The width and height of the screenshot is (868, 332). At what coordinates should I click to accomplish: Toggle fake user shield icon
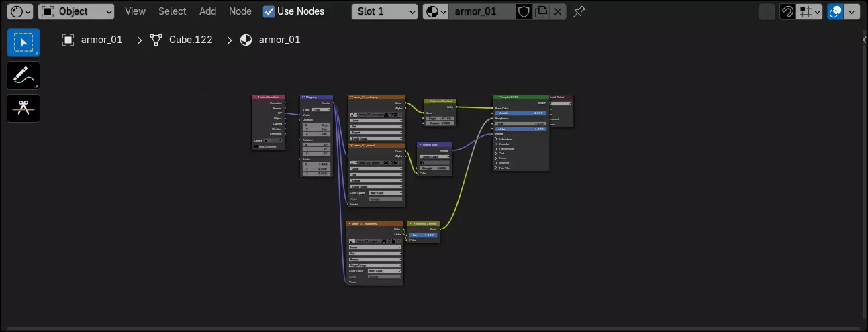coord(524,11)
